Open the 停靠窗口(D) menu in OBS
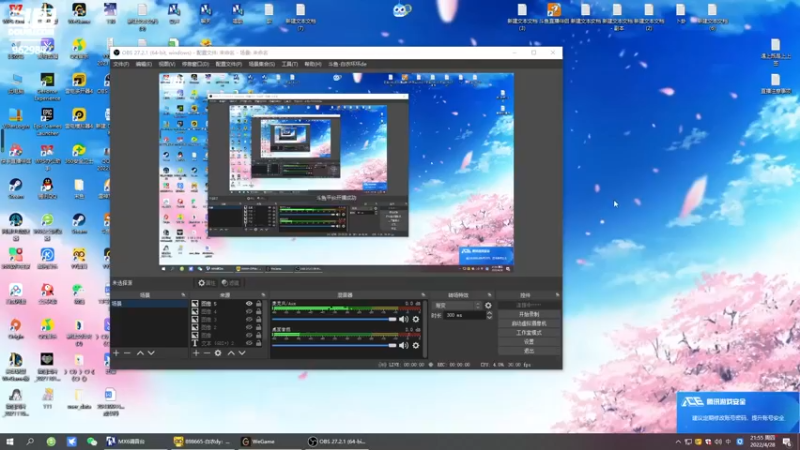 [195, 64]
